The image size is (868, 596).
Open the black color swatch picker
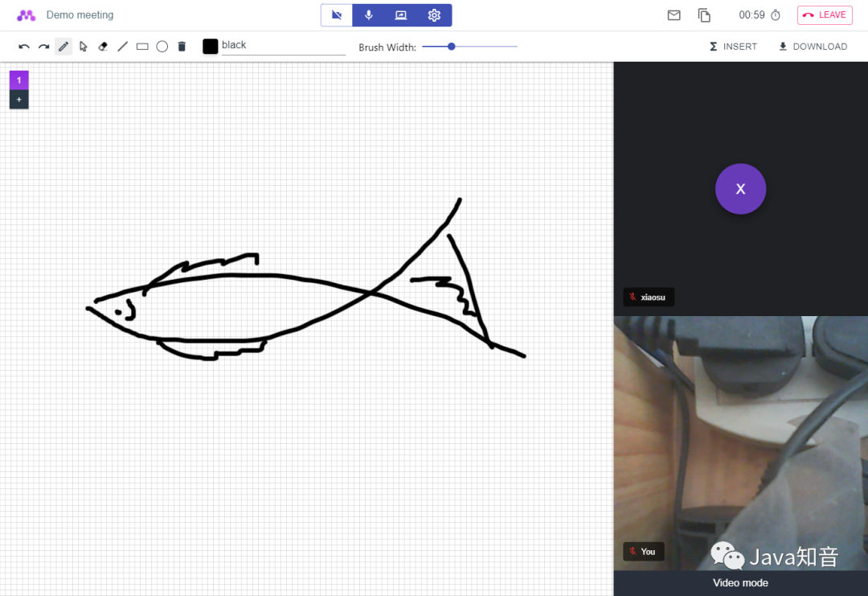(x=211, y=47)
